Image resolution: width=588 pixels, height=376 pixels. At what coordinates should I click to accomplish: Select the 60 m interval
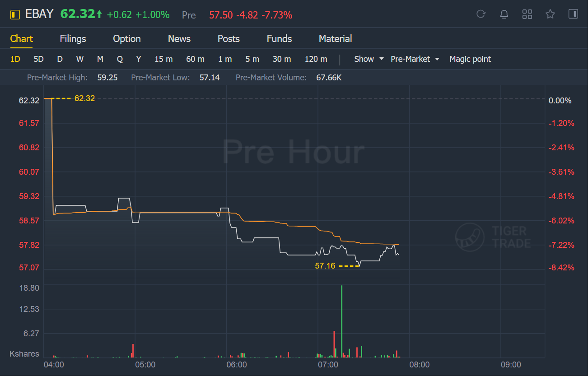[195, 59]
